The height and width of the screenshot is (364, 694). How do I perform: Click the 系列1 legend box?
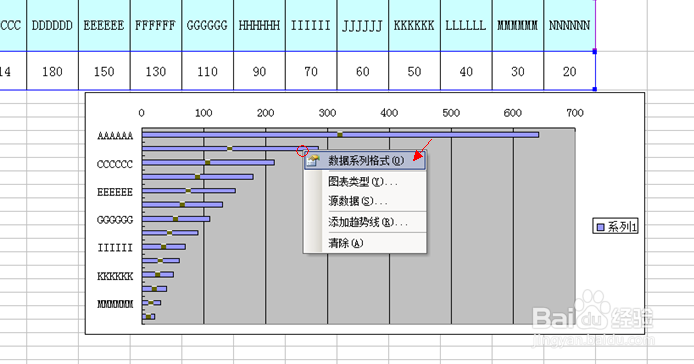pyautogui.click(x=615, y=227)
